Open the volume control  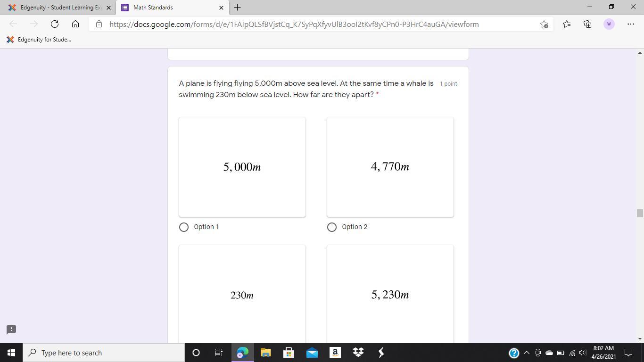click(583, 353)
